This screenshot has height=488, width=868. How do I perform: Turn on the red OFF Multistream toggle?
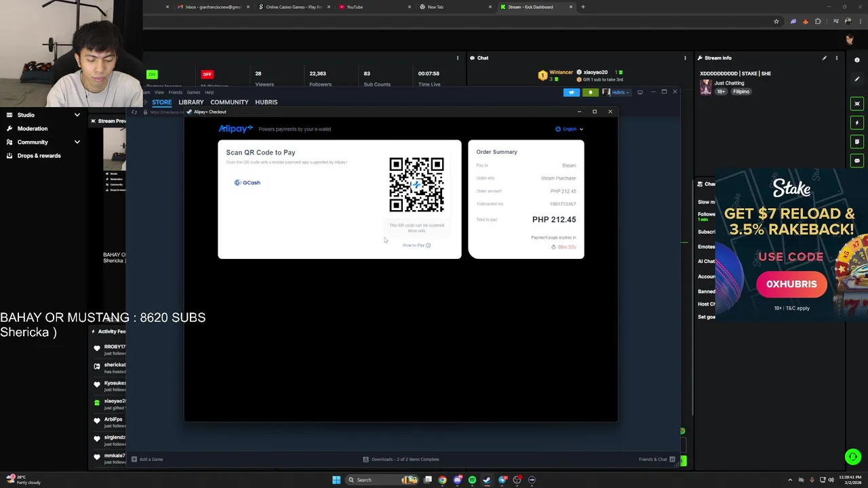coord(207,74)
